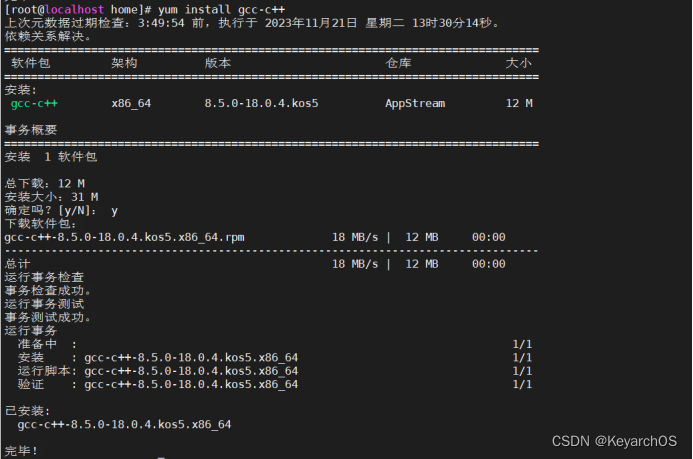Click the 仓库 column header

[398, 63]
